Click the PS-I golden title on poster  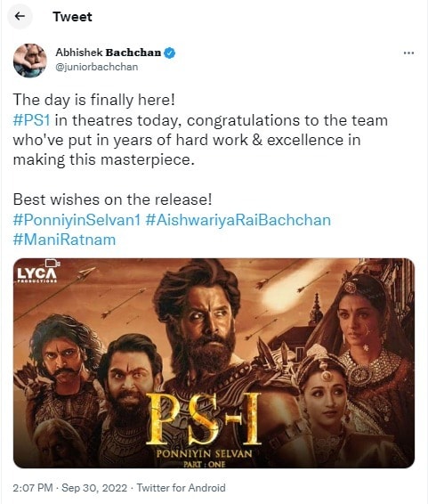click(204, 419)
